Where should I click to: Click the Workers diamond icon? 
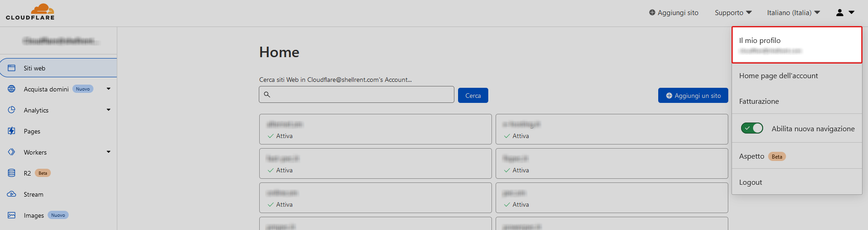(11, 152)
